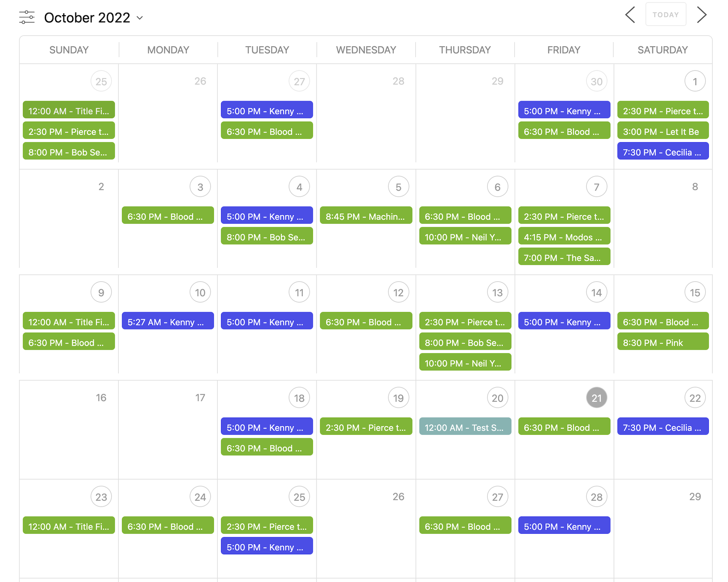This screenshot has width=728, height=582.
Task: Click Saturday column header label
Action: [x=662, y=49]
